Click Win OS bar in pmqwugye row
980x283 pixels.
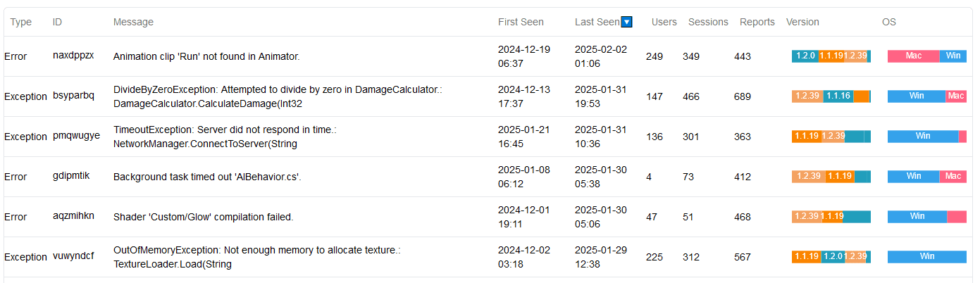tap(923, 137)
